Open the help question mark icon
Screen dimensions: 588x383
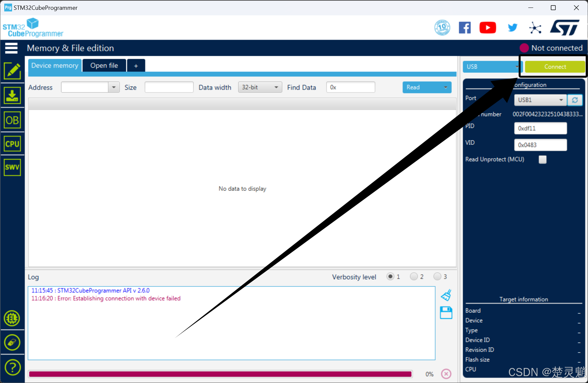pos(12,367)
